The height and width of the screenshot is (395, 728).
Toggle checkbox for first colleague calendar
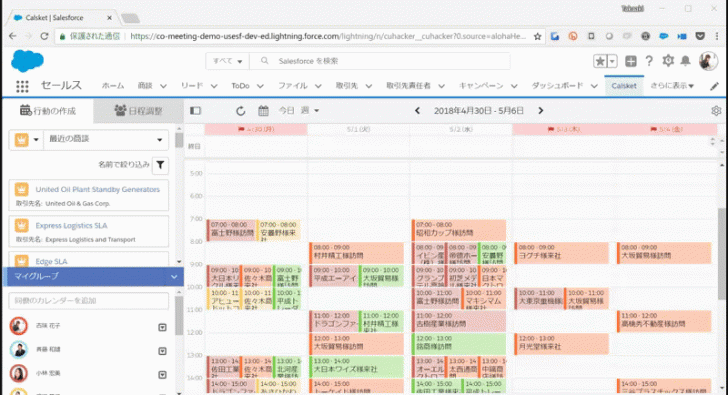pyautogui.click(x=162, y=327)
